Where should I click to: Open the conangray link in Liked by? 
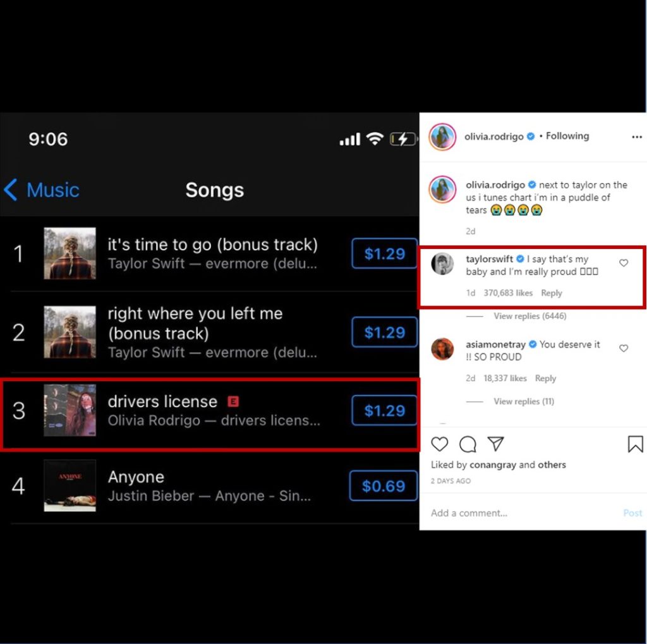[493, 465]
